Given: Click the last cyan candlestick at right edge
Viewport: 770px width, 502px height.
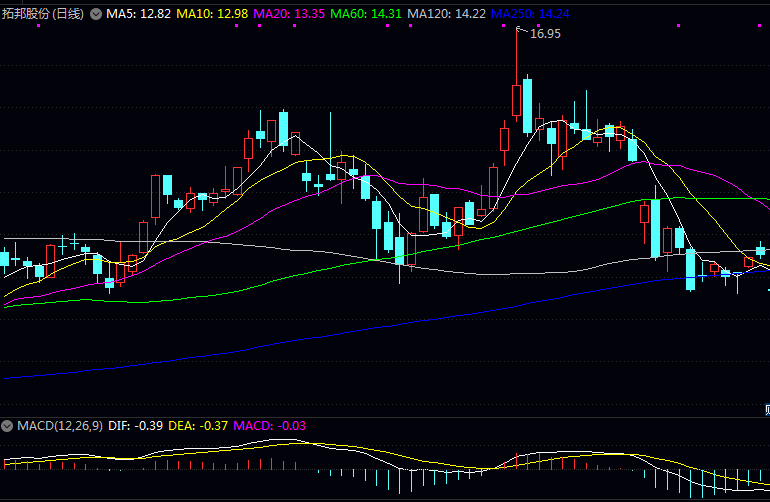Looking at the screenshot, I should point(761,249).
